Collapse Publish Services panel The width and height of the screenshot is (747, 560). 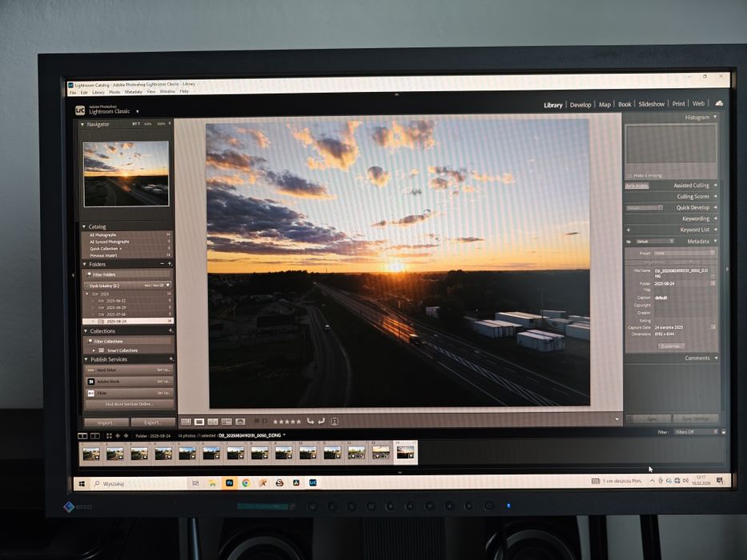pyautogui.click(x=86, y=359)
